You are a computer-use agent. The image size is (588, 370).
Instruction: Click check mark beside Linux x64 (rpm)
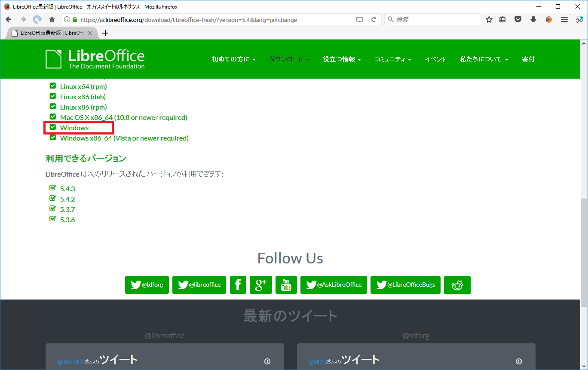(x=53, y=86)
